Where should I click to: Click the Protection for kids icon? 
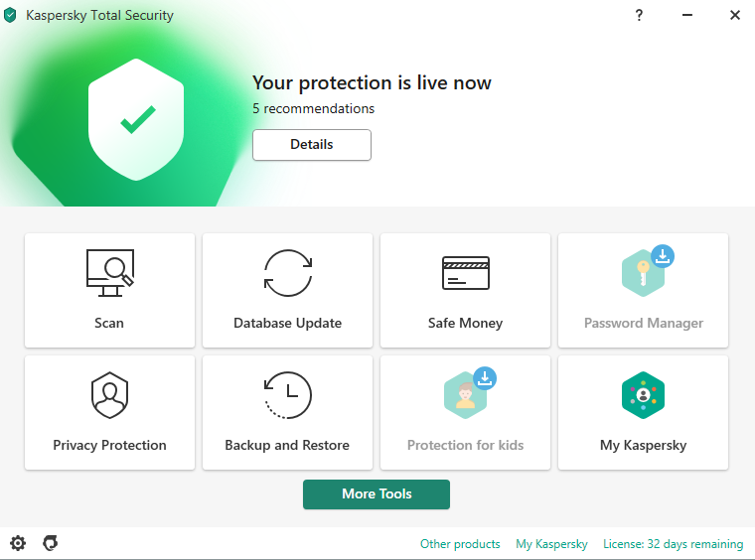pyautogui.click(x=465, y=395)
